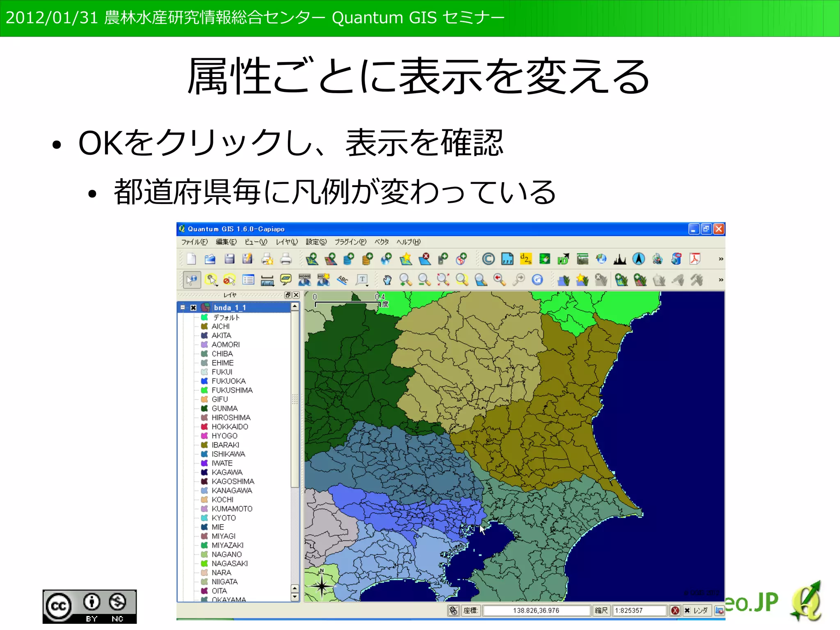Open the ビュー(V) menu
840x630 pixels.
[256, 242]
